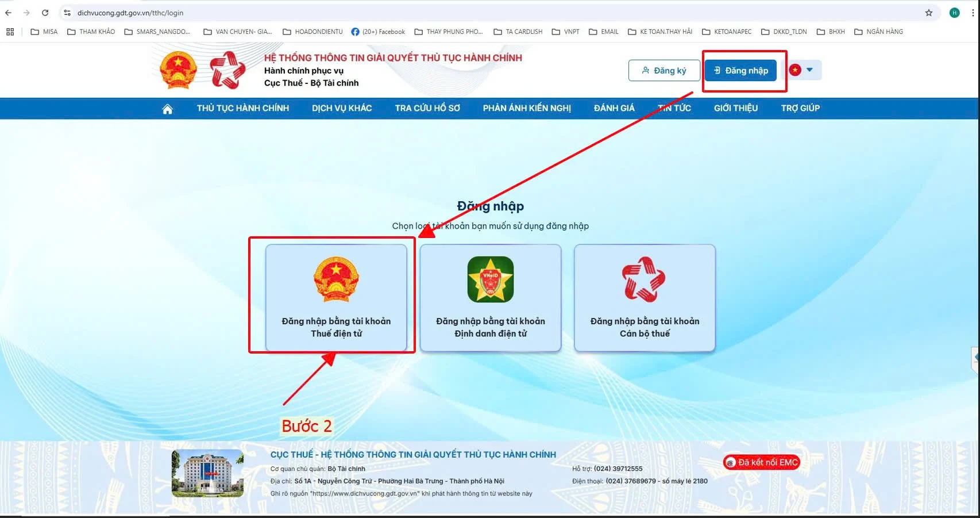Open ĐÁNH GIÁ menu item
980x518 pixels.
pyautogui.click(x=614, y=108)
